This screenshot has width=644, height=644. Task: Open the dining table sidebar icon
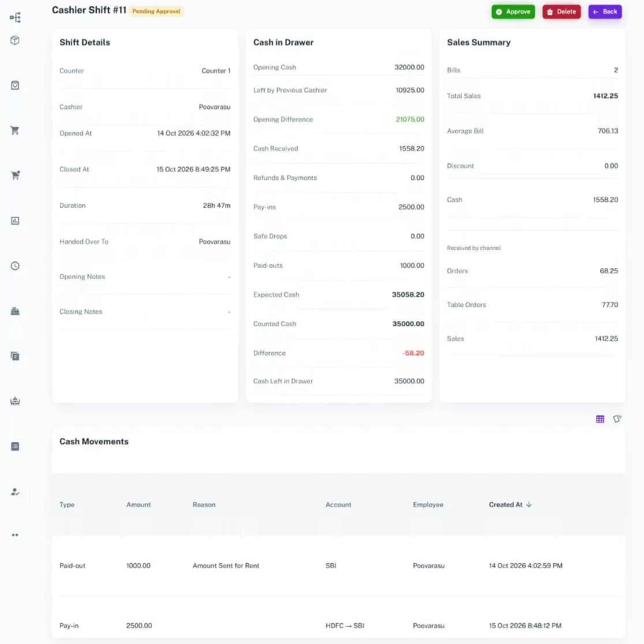coord(15,401)
